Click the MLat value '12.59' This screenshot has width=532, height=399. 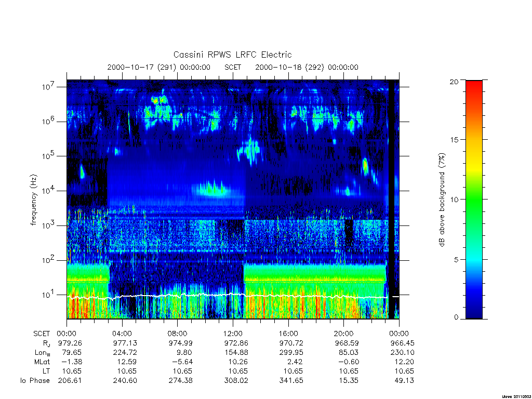[127, 362]
